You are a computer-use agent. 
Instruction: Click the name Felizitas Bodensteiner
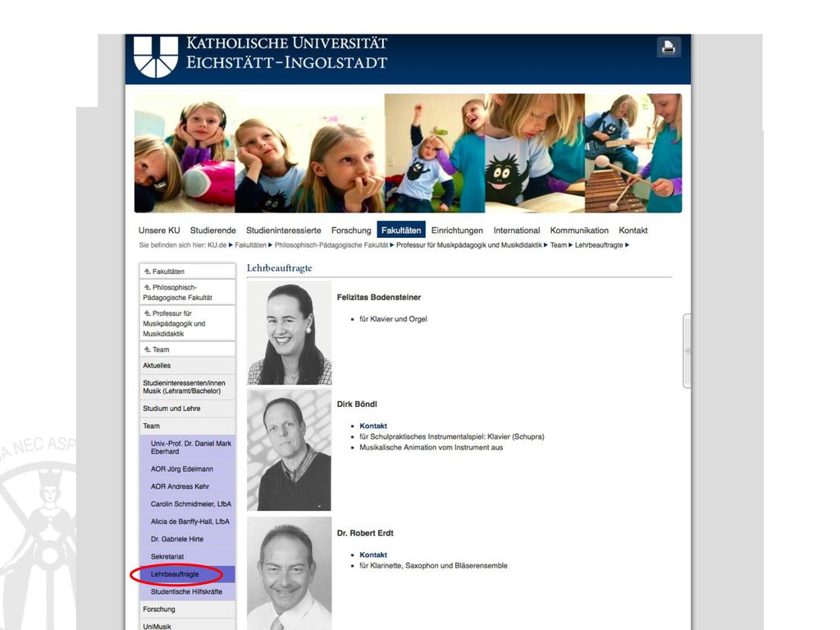tap(379, 297)
